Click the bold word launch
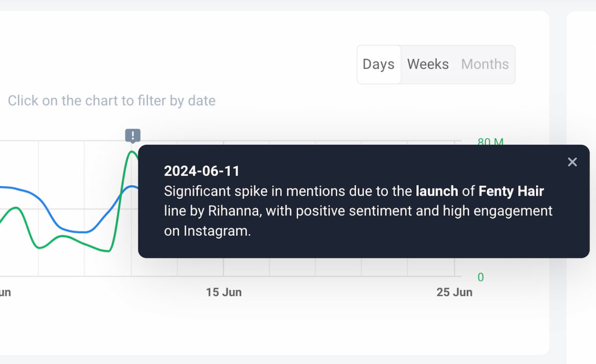Image resolution: width=596 pixels, height=364 pixels. tap(437, 191)
